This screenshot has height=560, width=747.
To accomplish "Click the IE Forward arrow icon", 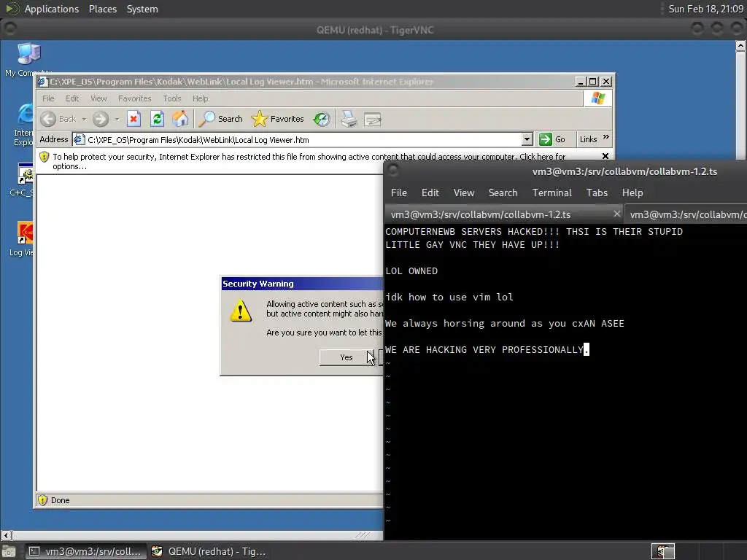I will tap(101, 119).
